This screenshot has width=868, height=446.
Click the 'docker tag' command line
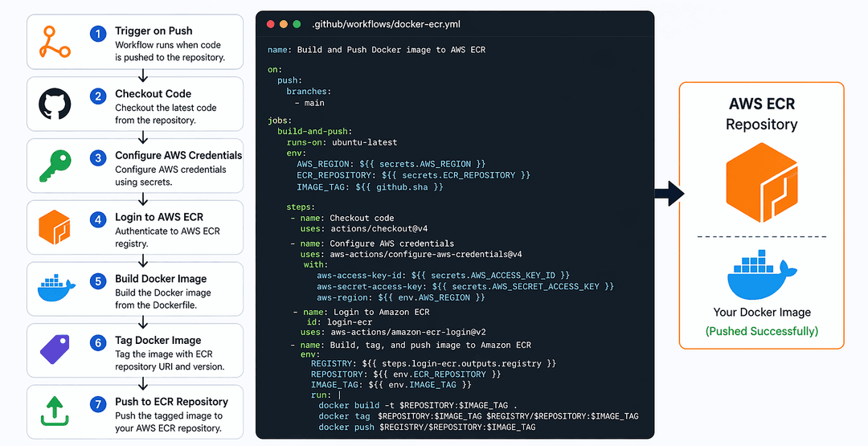479,416
